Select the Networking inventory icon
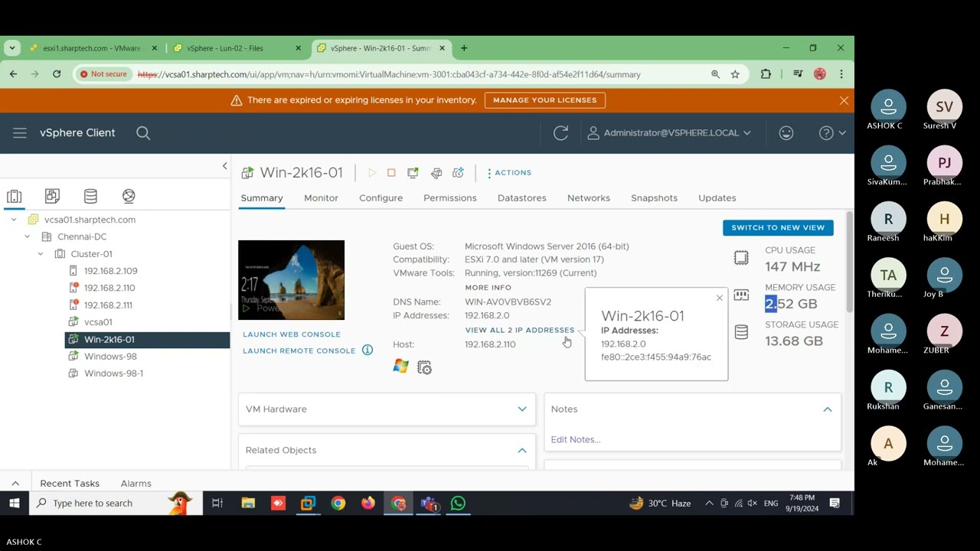The width and height of the screenshot is (980, 551). pos(129,197)
